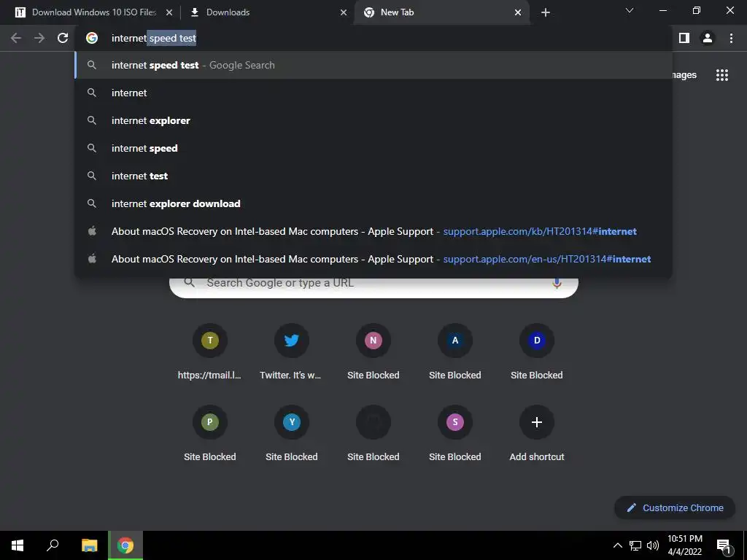The height and width of the screenshot is (560, 747).
Task: Open a new tab with the plus button
Action: point(546,12)
